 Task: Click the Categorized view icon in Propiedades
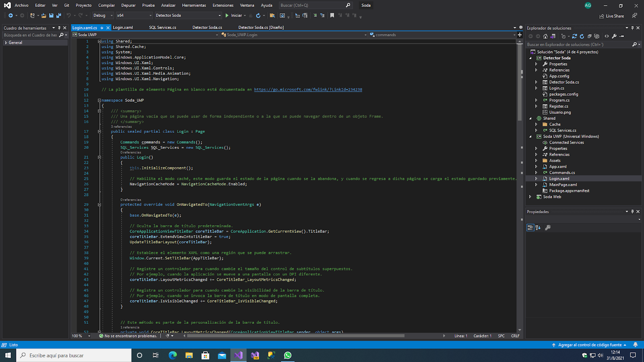(530, 228)
